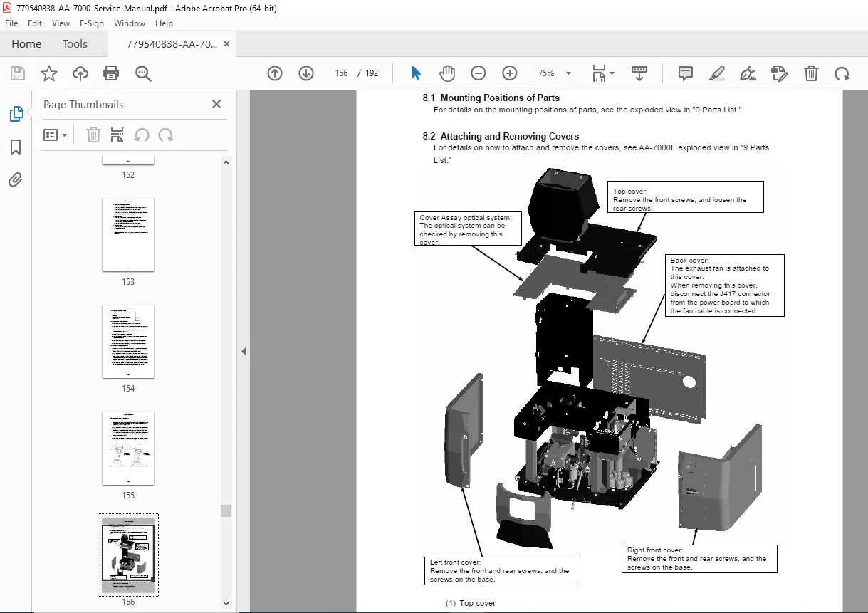This screenshot has height=613, width=868.
Task: Click the Save file icon
Action: [x=18, y=73]
